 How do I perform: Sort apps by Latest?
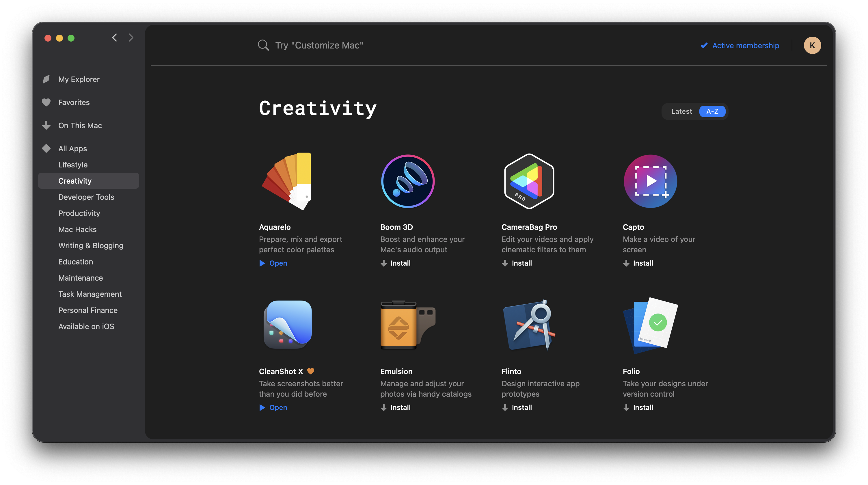click(681, 111)
